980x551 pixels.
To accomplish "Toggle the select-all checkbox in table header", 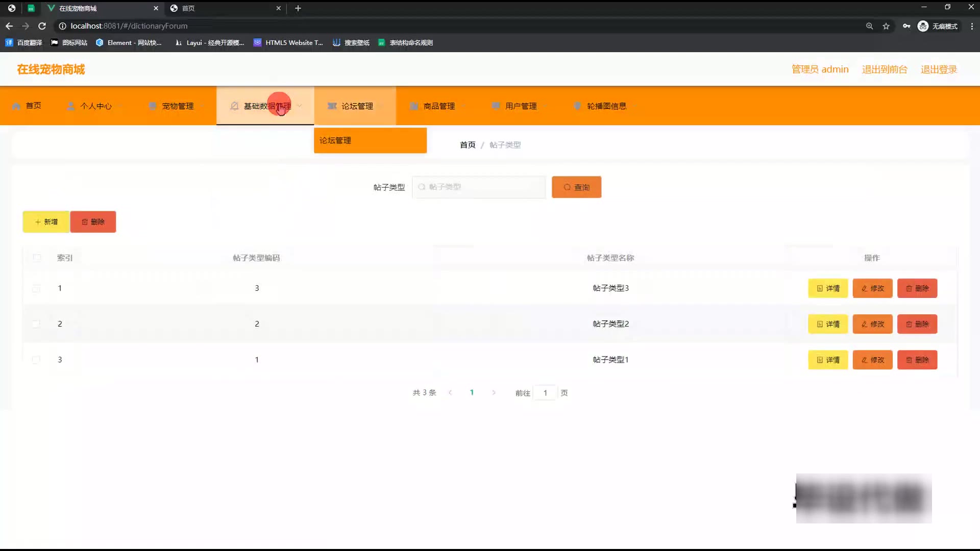I will pyautogui.click(x=37, y=258).
